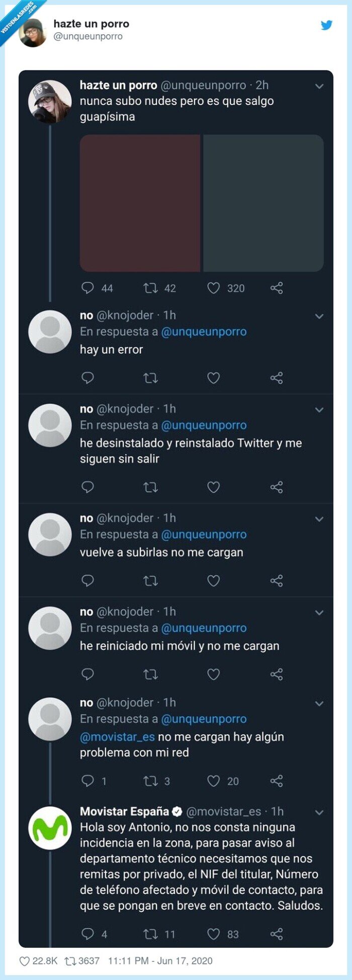Reply to Movistar España's message
The image size is (352, 980).
tap(87, 932)
